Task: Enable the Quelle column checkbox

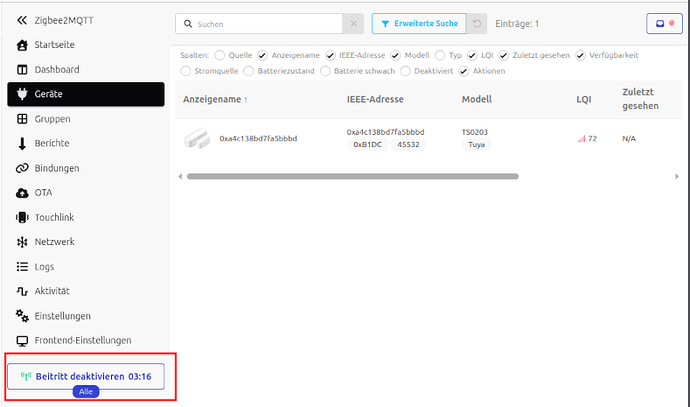Action: click(220, 55)
